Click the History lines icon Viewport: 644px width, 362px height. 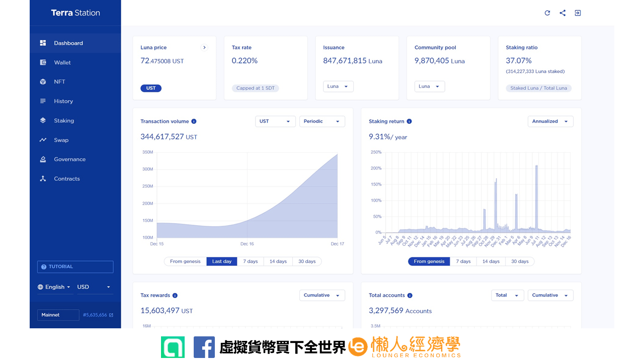(x=43, y=101)
